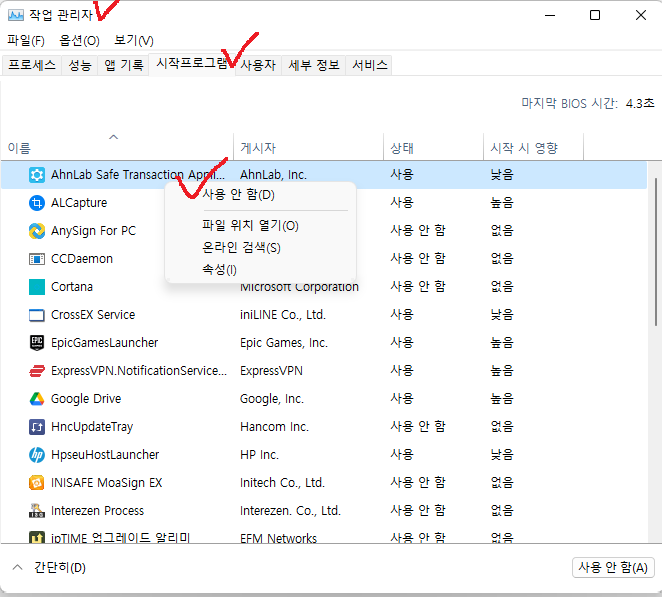
Task: Click the INISAFE MoaSign EX icon
Action: coord(37,483)
